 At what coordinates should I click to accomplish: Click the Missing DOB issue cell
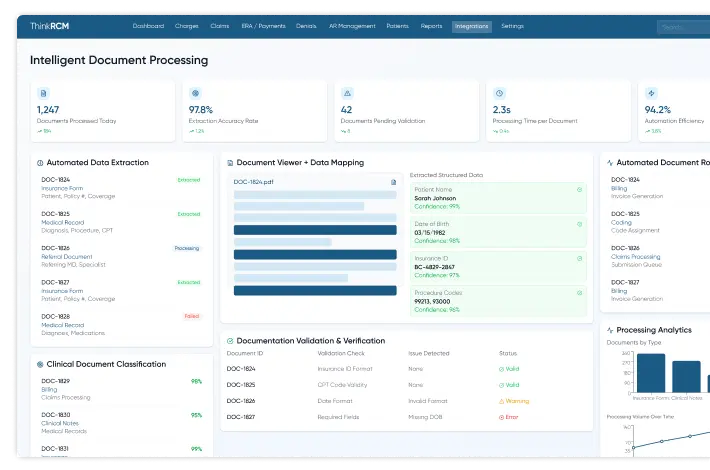pyautogui.click(x=425, y=417)
